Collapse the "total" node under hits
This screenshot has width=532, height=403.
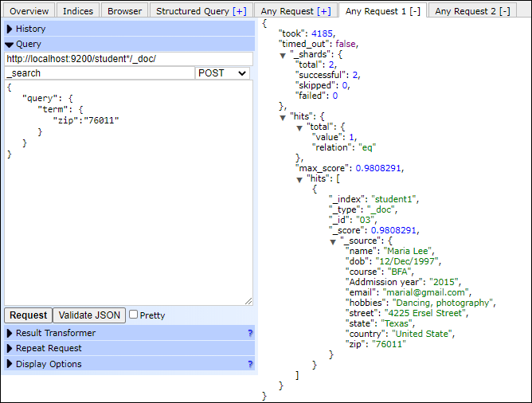tap(299, 128)
